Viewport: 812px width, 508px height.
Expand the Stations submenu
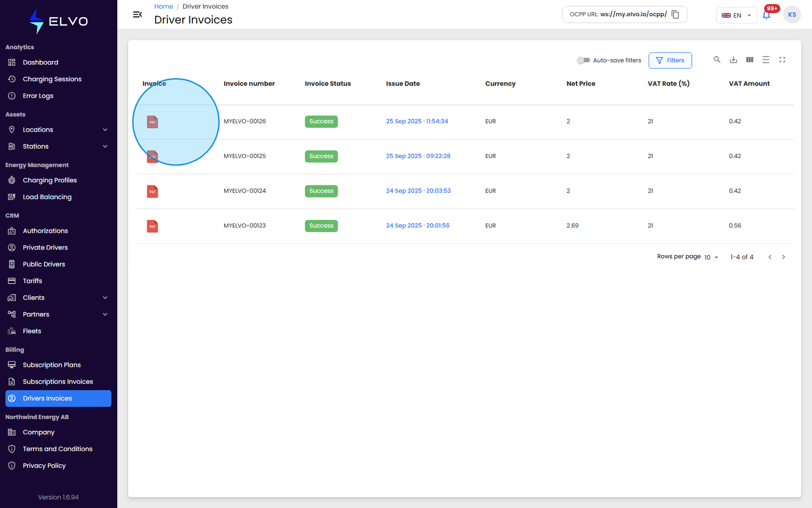pos(105,147)
